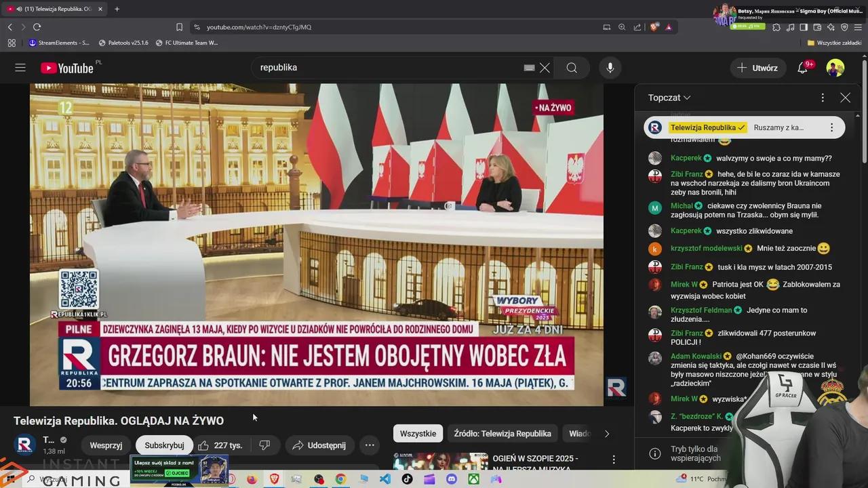Go to the YouTube home logo
This screenshot has width=868, height=488.
coord(66,68)
